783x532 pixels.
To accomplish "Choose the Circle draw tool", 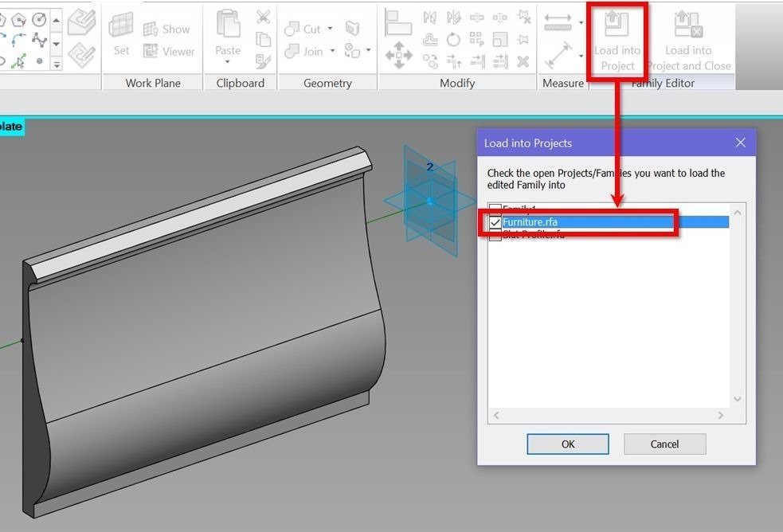I will 39,19.
